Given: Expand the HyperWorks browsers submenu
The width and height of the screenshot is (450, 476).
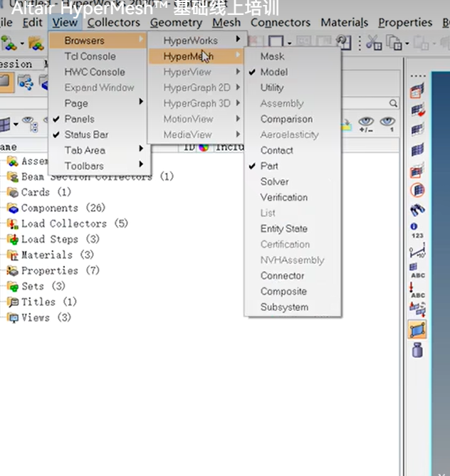Looking at the screenshot, I should click(196, 41).
